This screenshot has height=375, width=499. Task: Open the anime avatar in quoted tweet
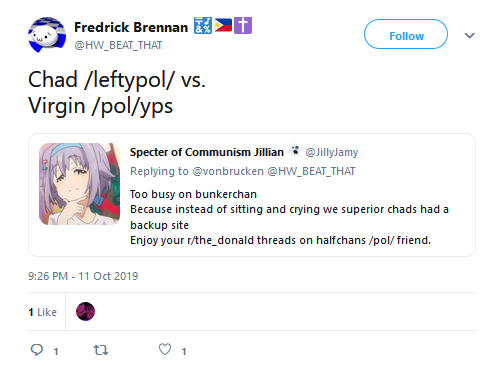pyautogui.click(x=79, y=184)
